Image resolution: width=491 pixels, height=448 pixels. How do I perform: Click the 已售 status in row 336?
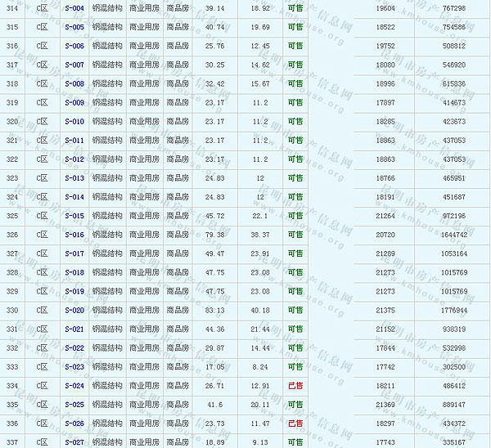(x=295, y=423)
